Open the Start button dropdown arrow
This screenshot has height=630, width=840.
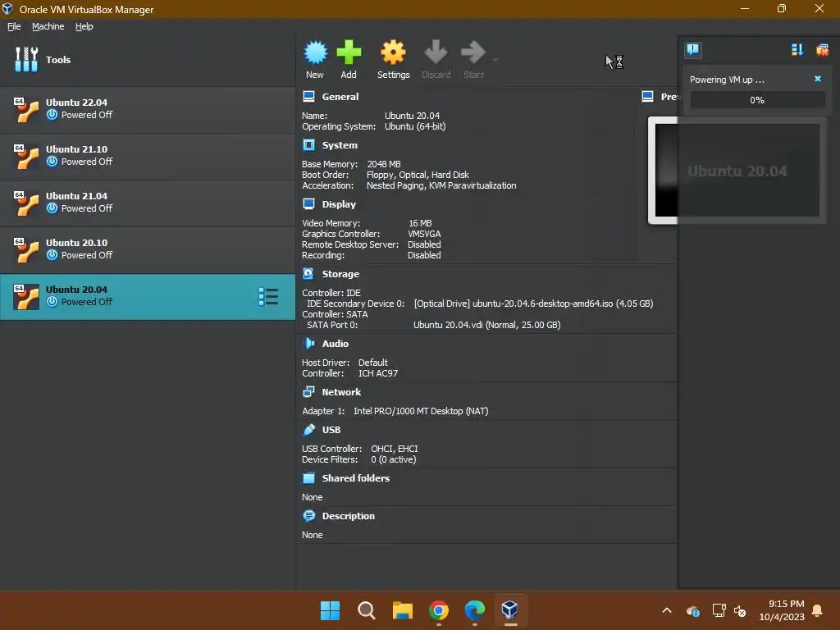(x=495, y=60)
